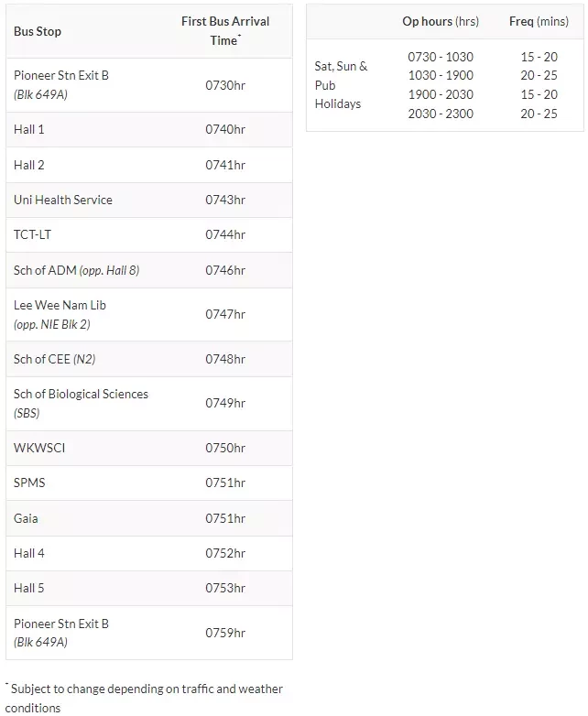Select the Hall 5 row
The image size is (588, 716).
149,588
